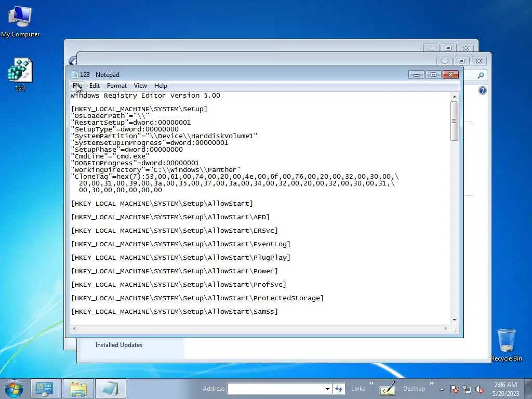
Task: Minimize the middle background window
Action: pyautogui.click(x=444, y=61)
